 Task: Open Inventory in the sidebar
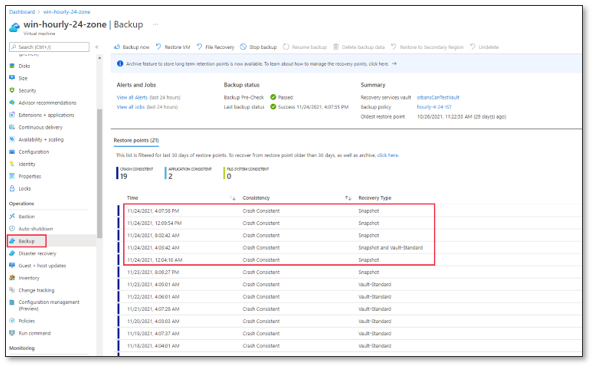coord(29,278)
